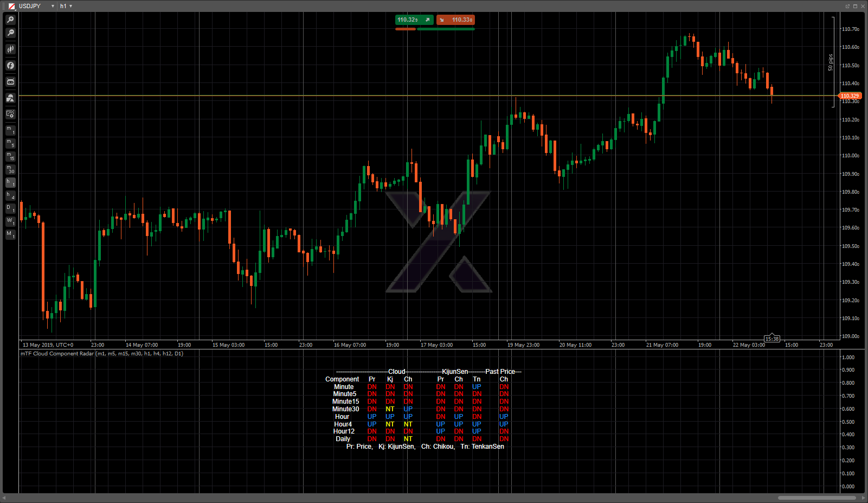Select the W1 weekly timeframe
This screenshot has height=503, width=868.
pyautogui.click(x=10, y=222)
